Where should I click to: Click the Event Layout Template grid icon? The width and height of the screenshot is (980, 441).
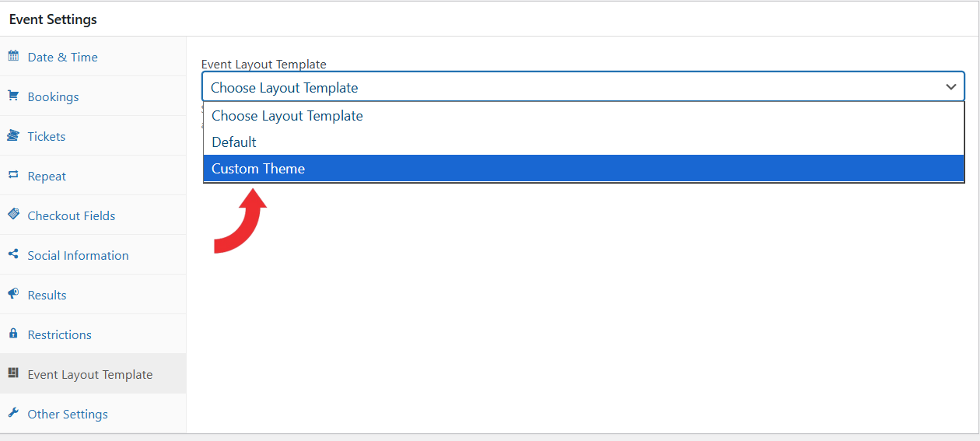(13, 373)
